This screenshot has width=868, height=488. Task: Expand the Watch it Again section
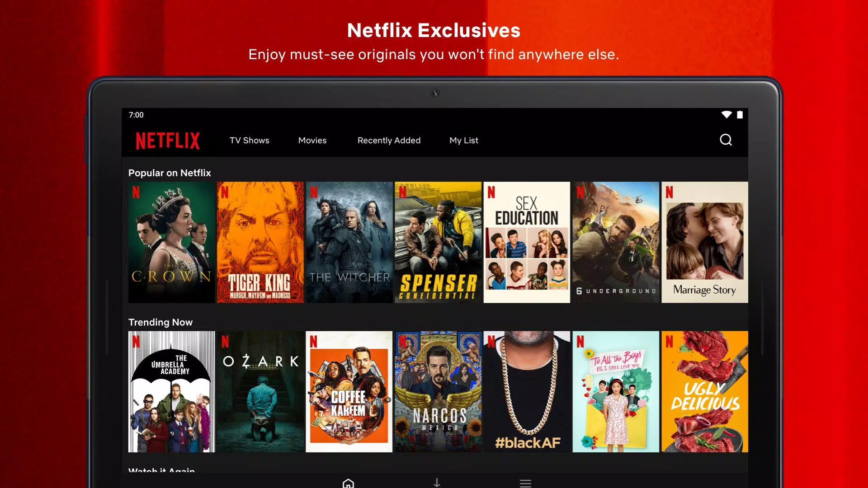(x=161, y=469)
